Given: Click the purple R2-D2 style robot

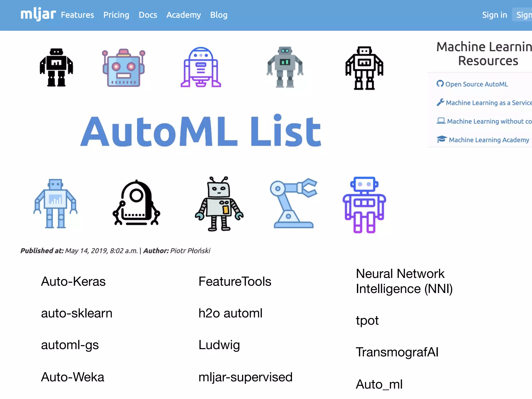Looking at the screenshot, I should 201,67.
